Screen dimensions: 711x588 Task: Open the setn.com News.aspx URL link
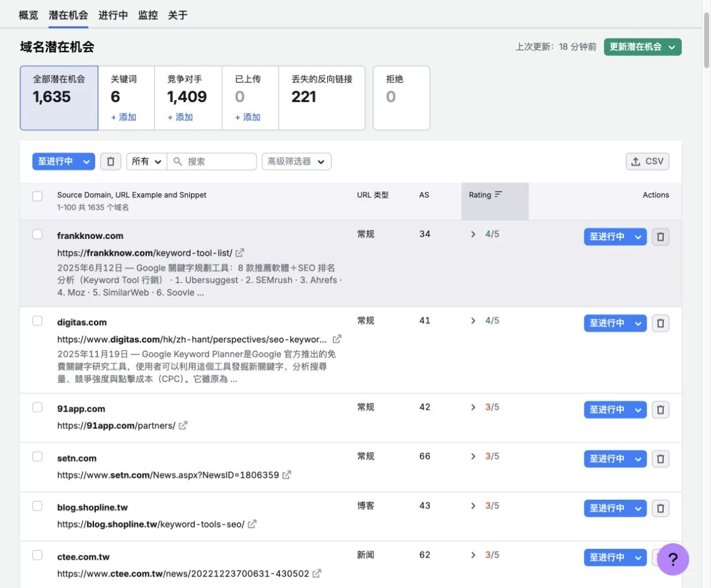[168, 475]
